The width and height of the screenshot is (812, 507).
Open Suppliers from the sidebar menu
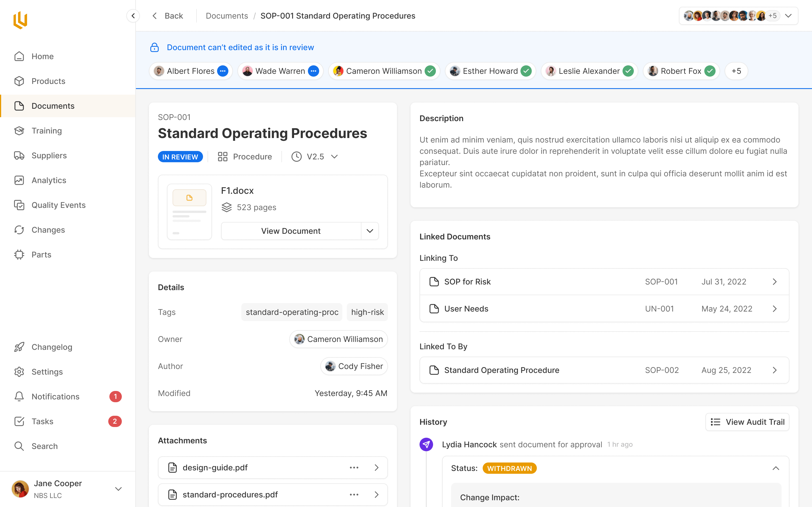[x=49, y=155]
